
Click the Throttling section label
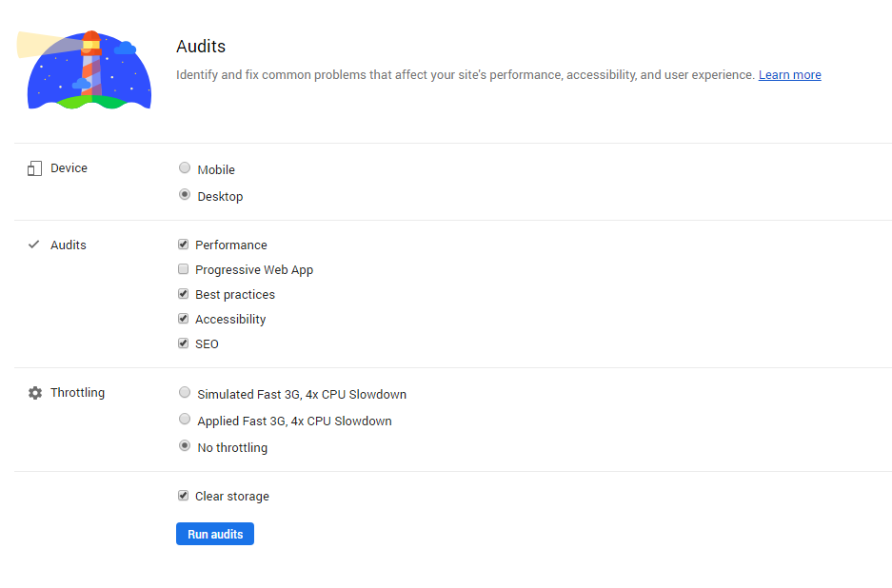(77, 393)
